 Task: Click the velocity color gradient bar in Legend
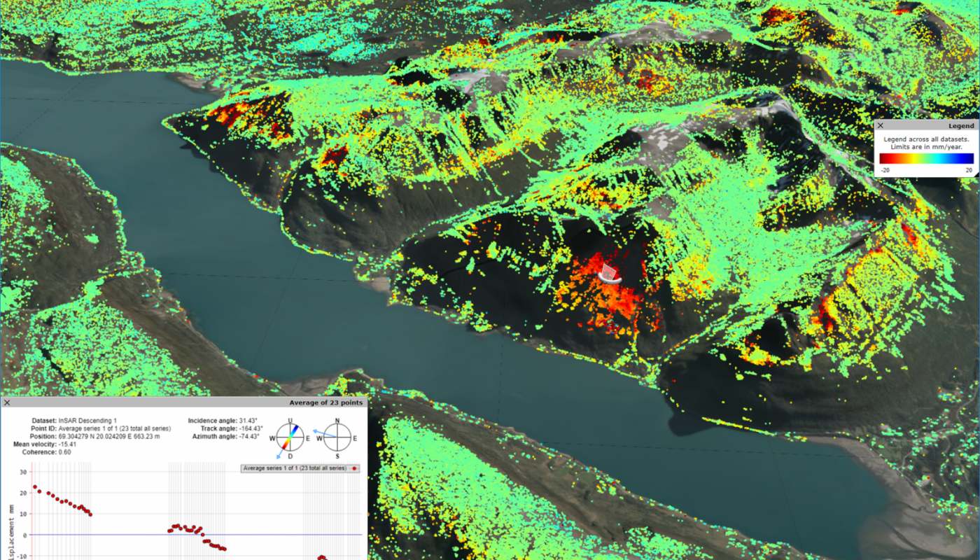point(925,158)
